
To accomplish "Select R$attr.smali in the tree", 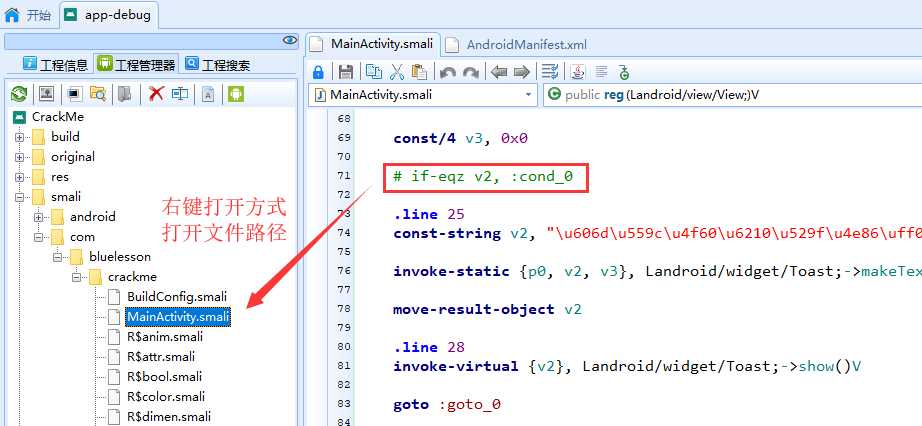I will pos(161,357).
